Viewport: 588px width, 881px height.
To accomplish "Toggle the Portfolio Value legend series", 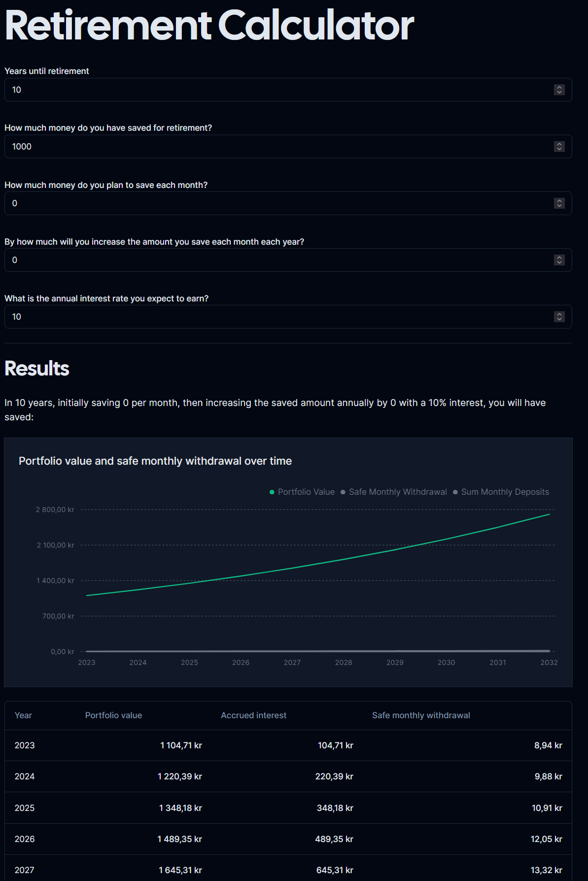I will pos(302,492).
